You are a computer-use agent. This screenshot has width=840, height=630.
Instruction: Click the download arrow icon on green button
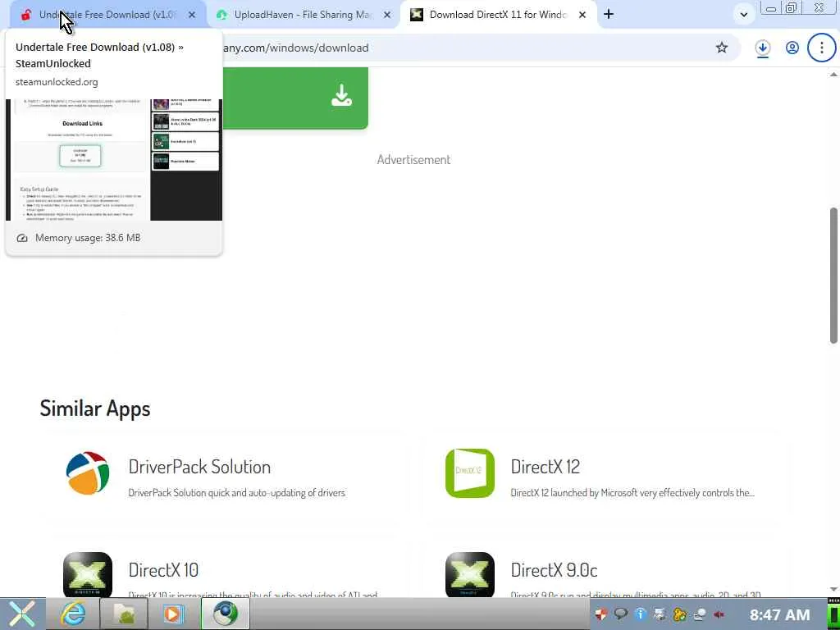coord(341,95)
